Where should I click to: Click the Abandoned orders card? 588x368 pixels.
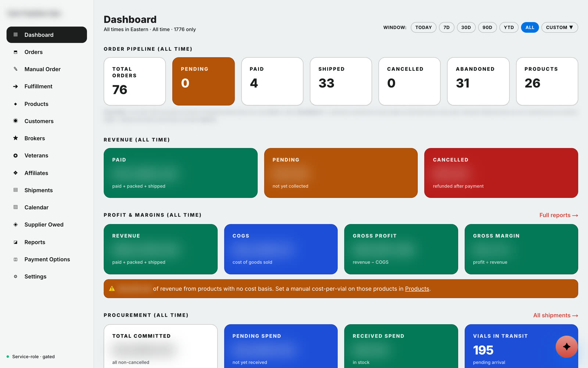[x=478, y=81]
